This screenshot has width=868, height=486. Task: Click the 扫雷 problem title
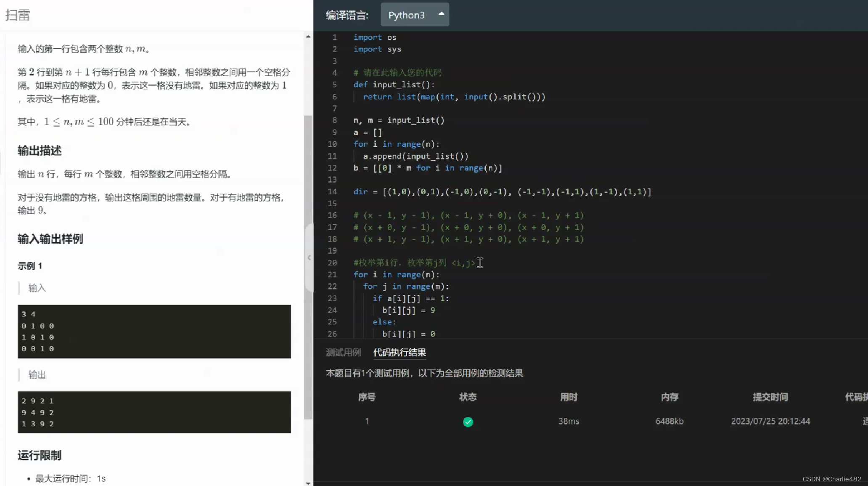click(x=18, y=15)
